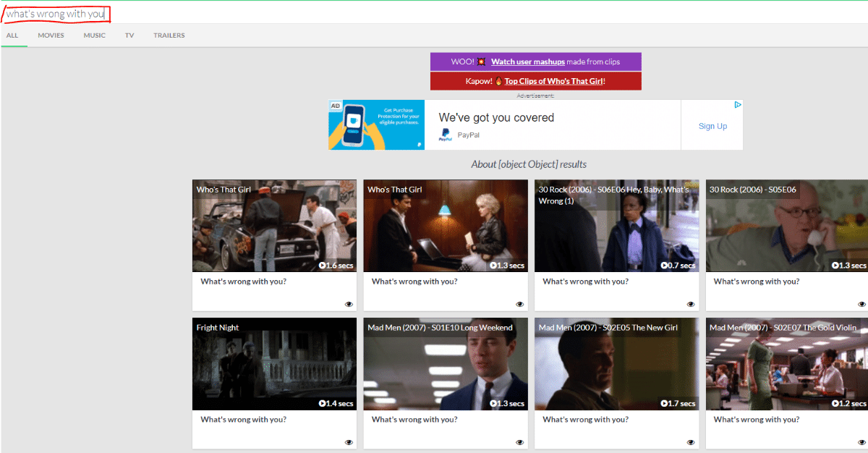Image resolution: width=868 pixels, height=453 pixels.
Task: Open 30 Rock S06E06 clip thumbnail
Action: coord(616,226)
